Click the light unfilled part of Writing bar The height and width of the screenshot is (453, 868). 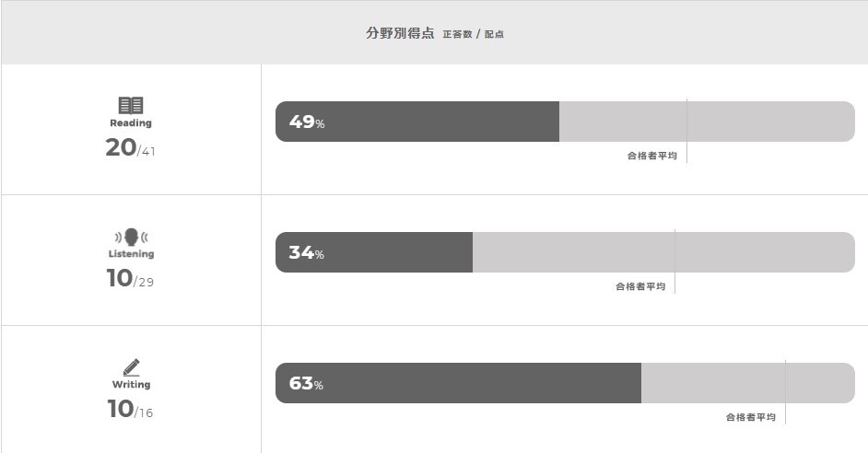coord(748,383)
